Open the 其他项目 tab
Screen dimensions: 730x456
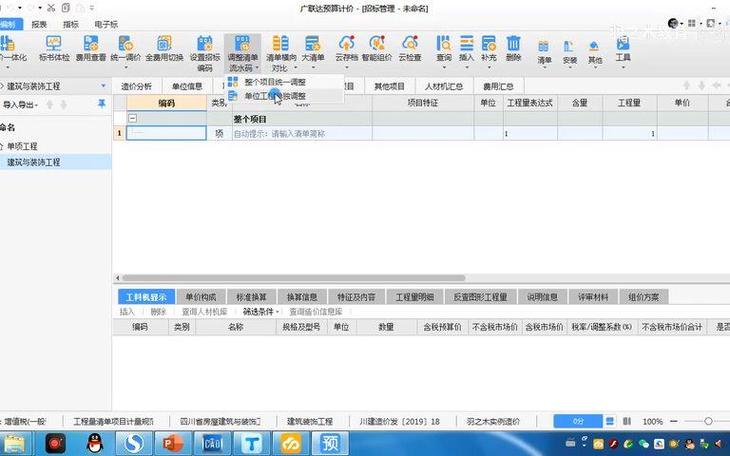[x=389, y=86]
